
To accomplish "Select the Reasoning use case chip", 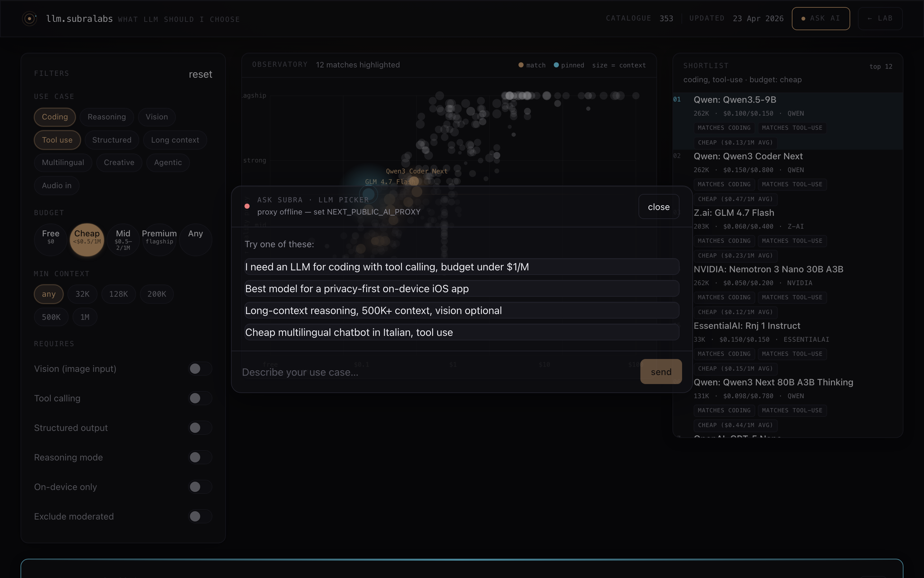I will pyautogui.click(x=107, y=117).
